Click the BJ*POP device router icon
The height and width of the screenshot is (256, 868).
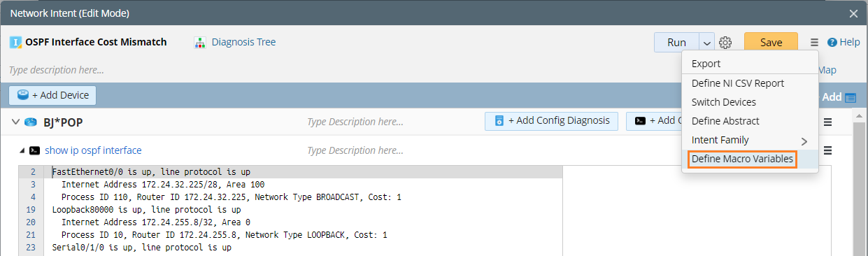(30, 122)
